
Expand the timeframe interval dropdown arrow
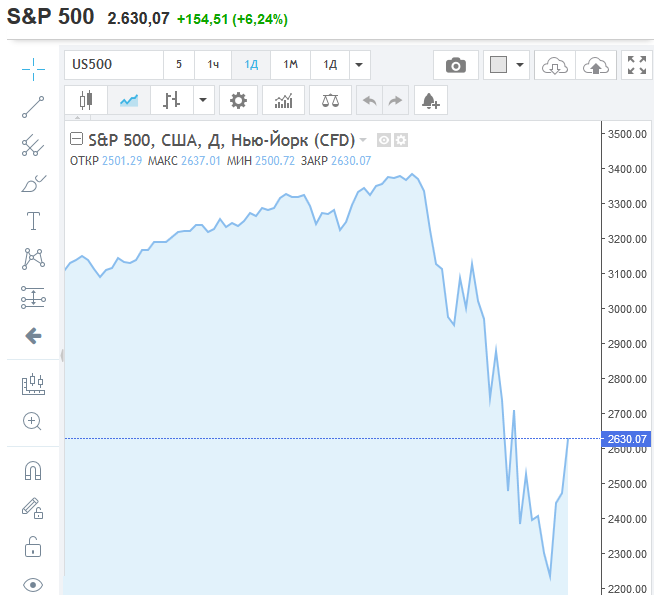pyautogui.click(x=358, y=65)
